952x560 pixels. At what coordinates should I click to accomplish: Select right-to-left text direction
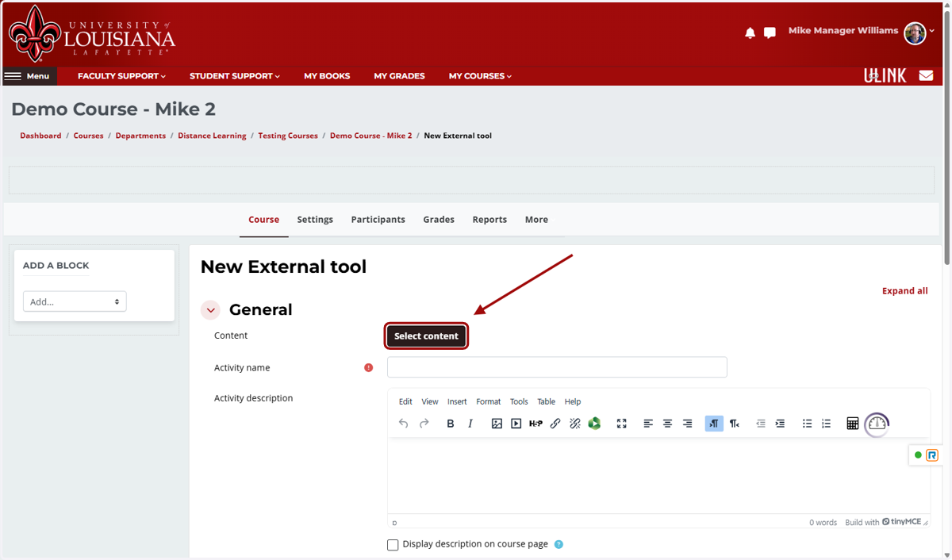(x=735, y=424)
